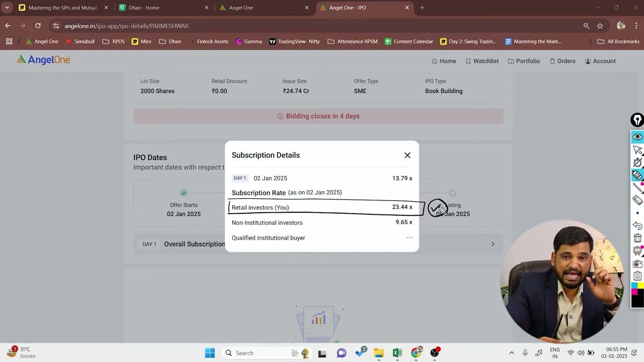Select the highlighter marker annotation tool
Viewport: 644px width, 362px height.
(637, 175)
